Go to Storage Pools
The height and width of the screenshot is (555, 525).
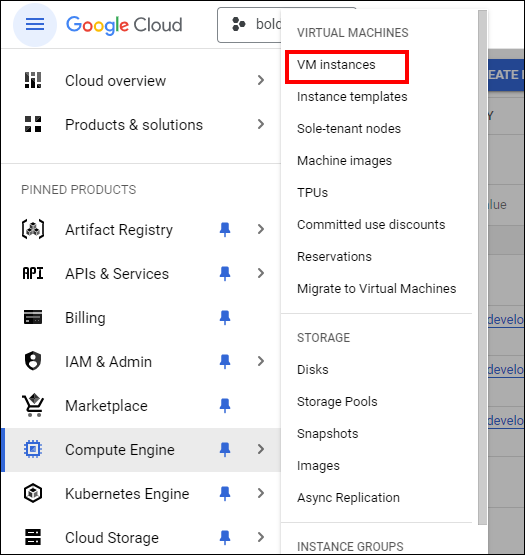click(337, 402)
